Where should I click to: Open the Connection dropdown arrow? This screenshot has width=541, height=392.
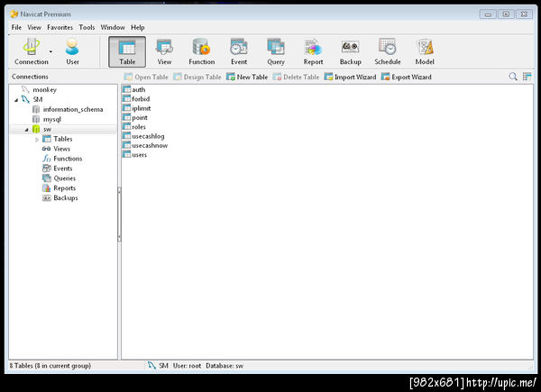coord(50,51)
